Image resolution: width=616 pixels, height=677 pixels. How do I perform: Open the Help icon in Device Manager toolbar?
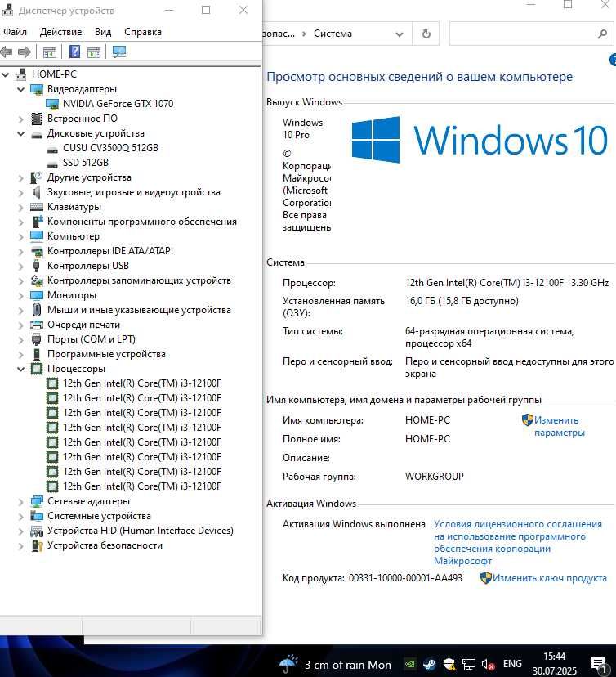(x=74, y=52)
